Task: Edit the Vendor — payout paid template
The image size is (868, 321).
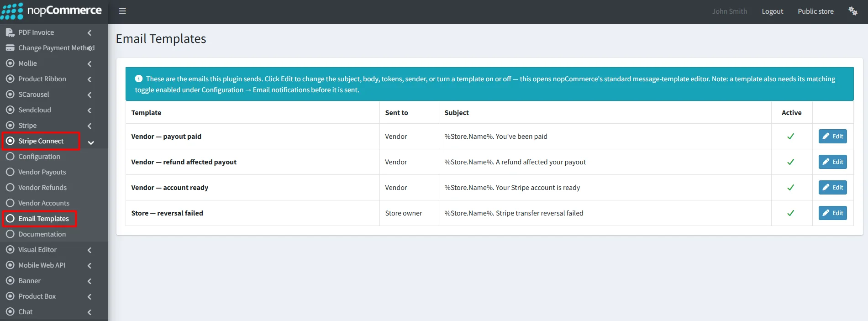Action: point(832,136)
